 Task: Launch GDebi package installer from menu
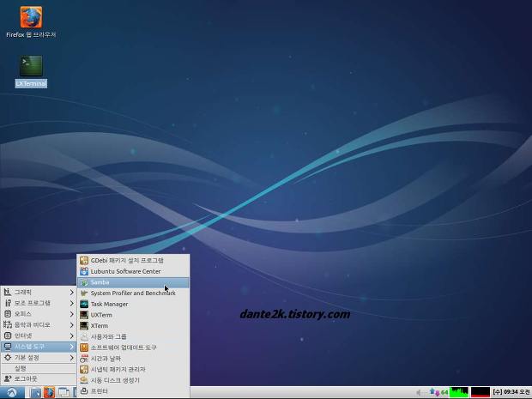click(x=133, y=260)
